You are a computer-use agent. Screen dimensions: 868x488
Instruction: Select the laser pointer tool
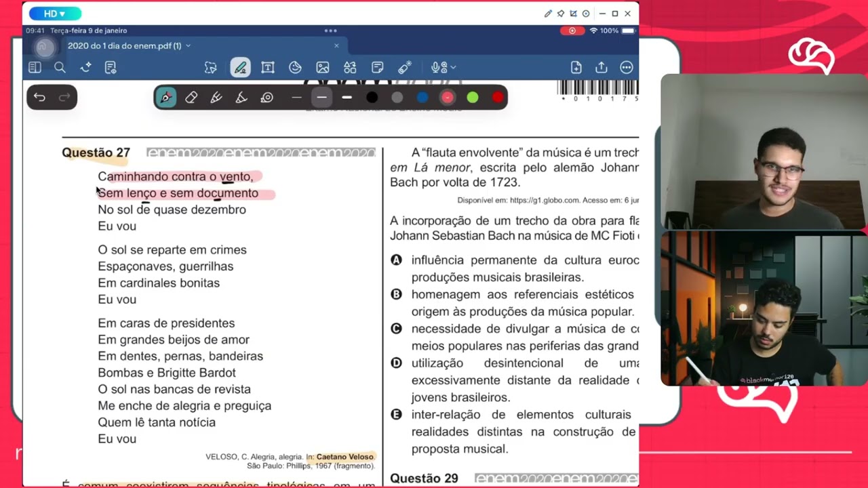[x=405, y=67]
